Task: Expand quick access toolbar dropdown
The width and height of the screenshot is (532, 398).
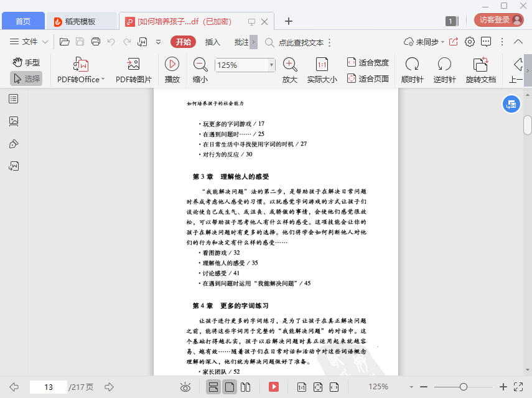Action: coord(158,42)
